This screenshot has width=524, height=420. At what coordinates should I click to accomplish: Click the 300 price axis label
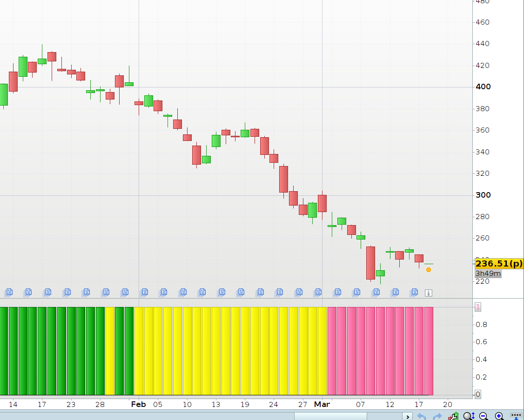483,195
